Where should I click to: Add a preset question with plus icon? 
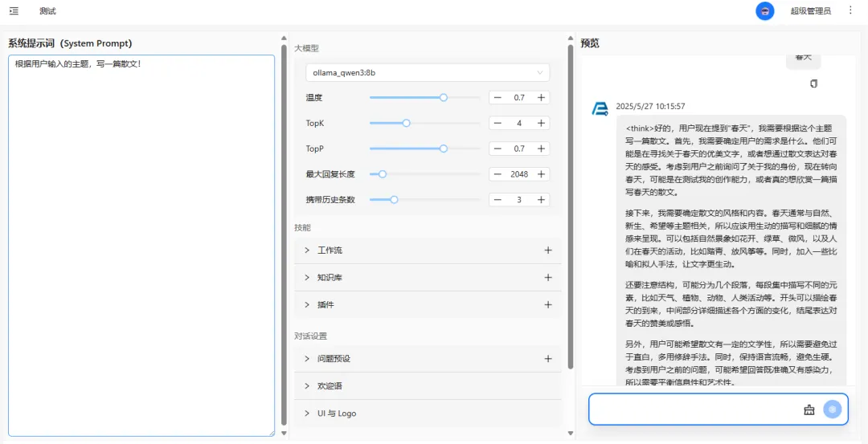[x=548, y=359]
